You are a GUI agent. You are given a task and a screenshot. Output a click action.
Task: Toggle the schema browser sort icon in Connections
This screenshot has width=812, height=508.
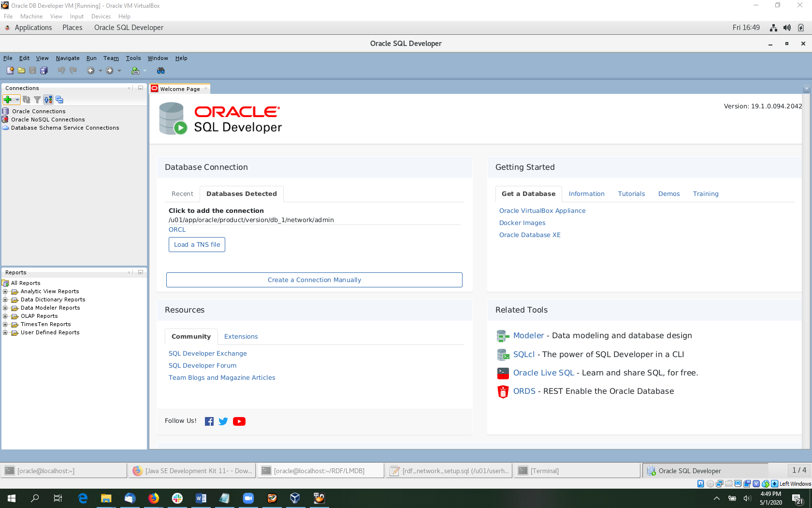pos(48,100)
